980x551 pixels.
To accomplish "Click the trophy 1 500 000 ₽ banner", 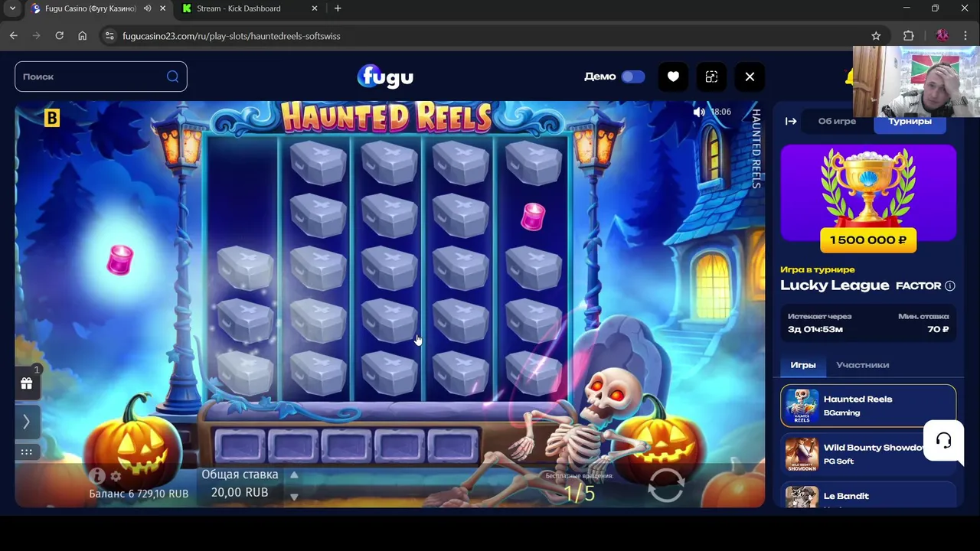I will coord(868,194).
